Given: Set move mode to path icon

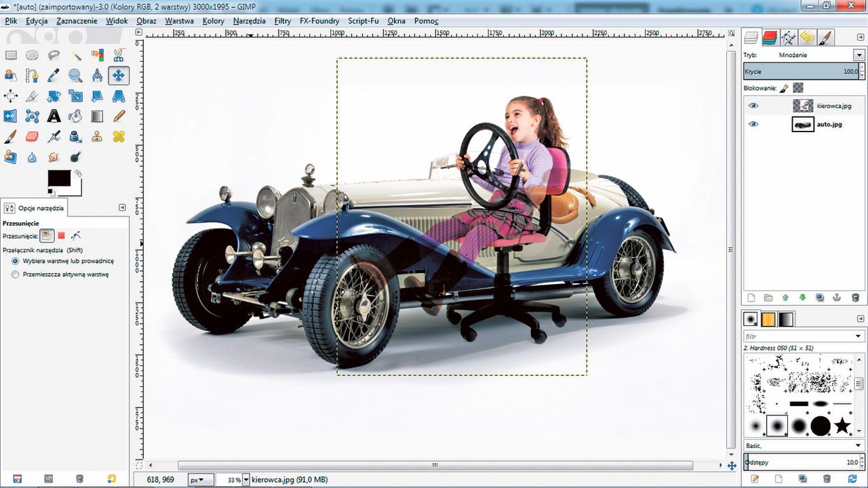Looking at the screenshot, I should click(76, 236).
